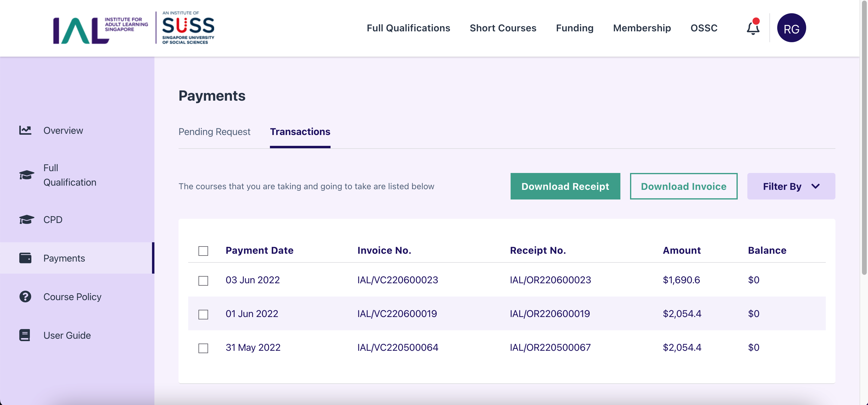Click the $1,690.6 amount cell
This screenshot has height=405, width=868.
[681, 280]
